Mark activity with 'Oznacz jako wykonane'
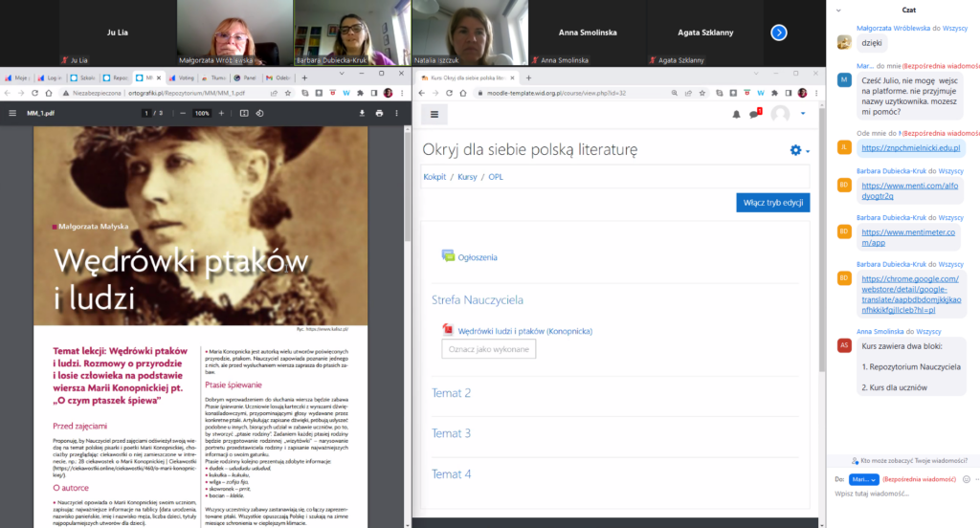Viewport: 980px width, 528px height. pos(488,349)
